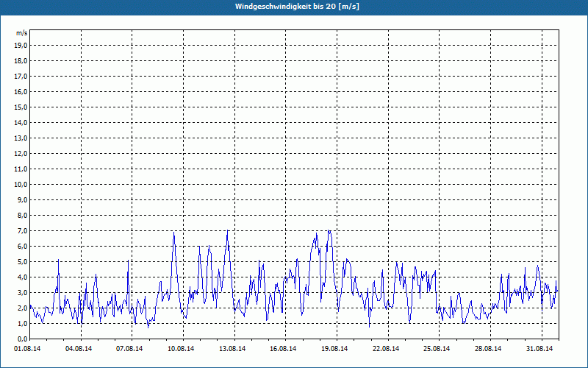Viewport: 588px width, 368px height.
Task: Select the 18,0 y-axis label
Action: pos(21,61)
